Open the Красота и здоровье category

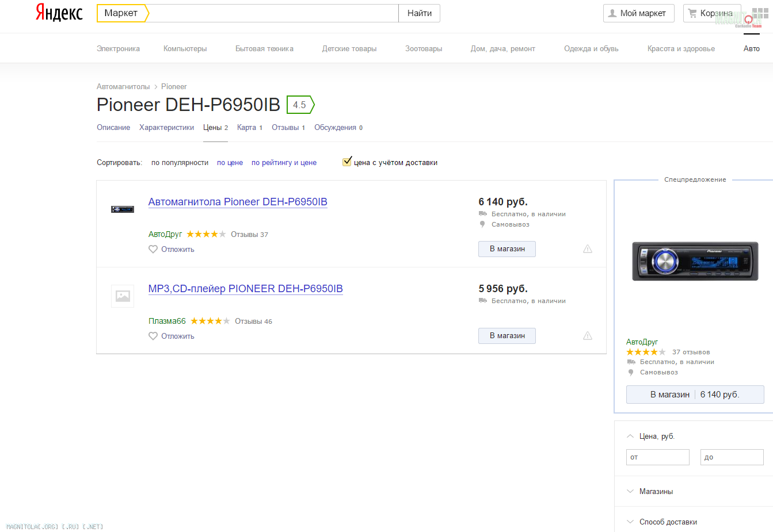tap(681, 49)
